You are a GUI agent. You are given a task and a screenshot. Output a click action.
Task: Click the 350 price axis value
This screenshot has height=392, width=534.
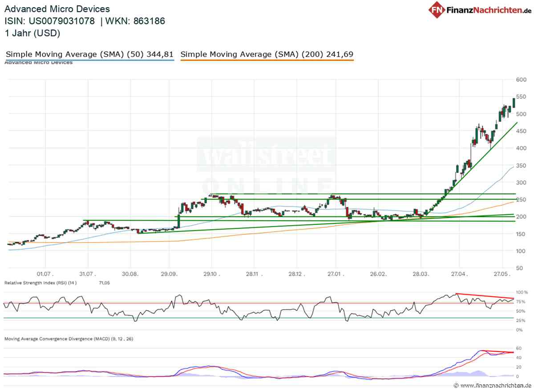click(x=522, y=166)
